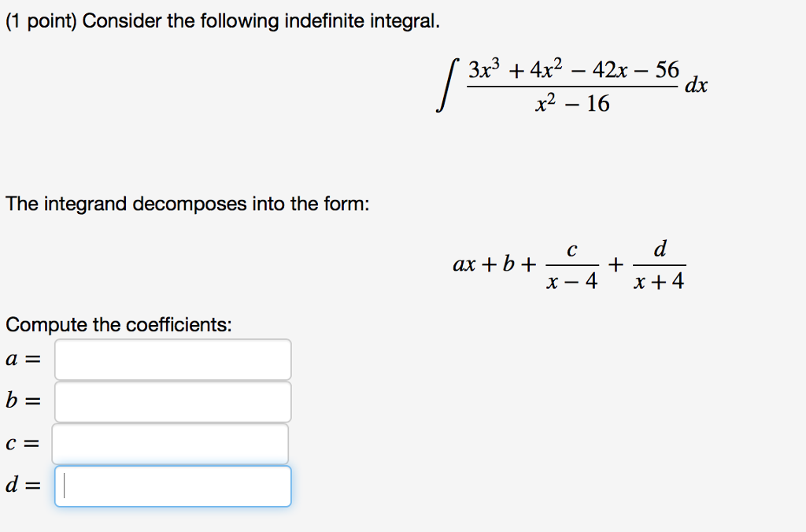The width and height of the screenshot is (806, 532).
Task: Click the heading (1 point) Consider the following indefinite integral
Action: (x=218, y=20)
